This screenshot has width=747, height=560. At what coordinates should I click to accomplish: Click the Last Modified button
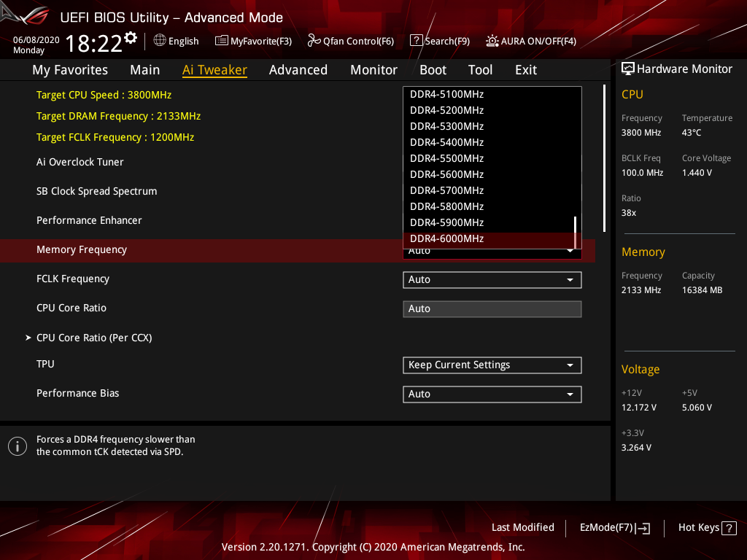522,528
